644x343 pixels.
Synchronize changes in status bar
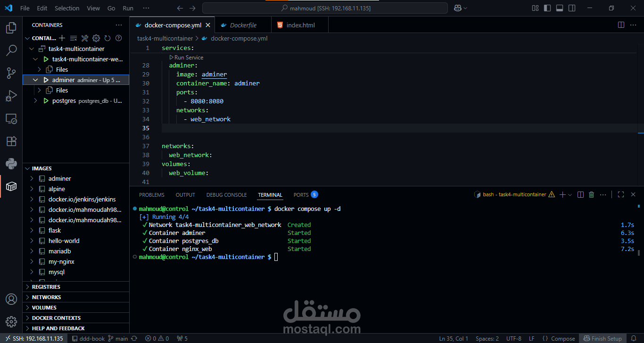134,338
